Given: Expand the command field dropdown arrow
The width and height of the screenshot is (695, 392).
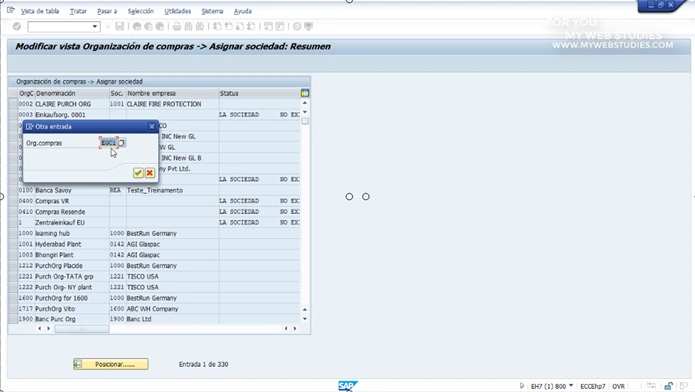Looking at the screenshot, I should click(x=94, y=27).
